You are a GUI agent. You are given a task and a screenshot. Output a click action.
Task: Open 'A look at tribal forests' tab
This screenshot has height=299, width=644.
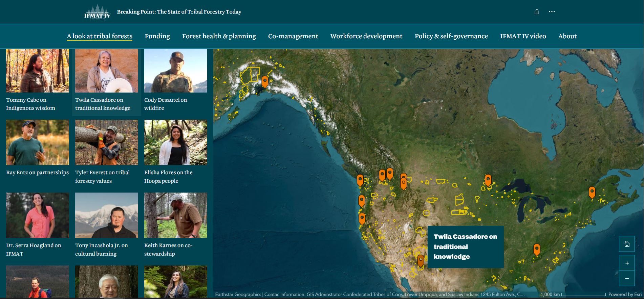[x=100, y=36]
